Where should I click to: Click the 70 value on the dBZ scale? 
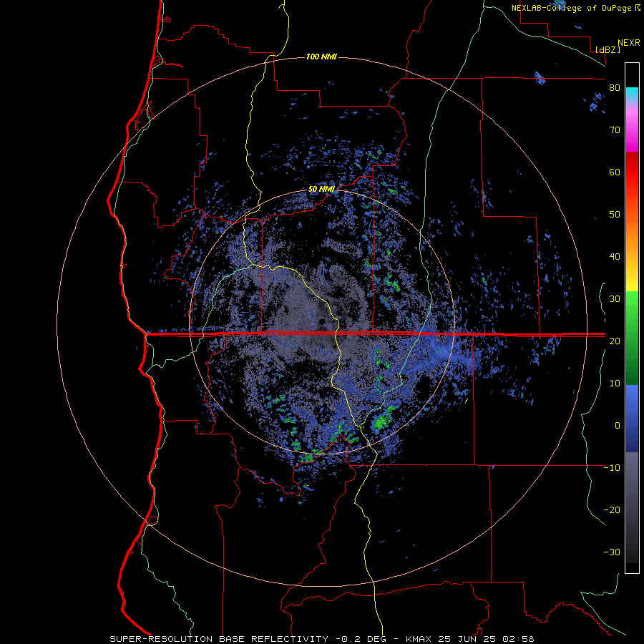[x=615, y=130]
